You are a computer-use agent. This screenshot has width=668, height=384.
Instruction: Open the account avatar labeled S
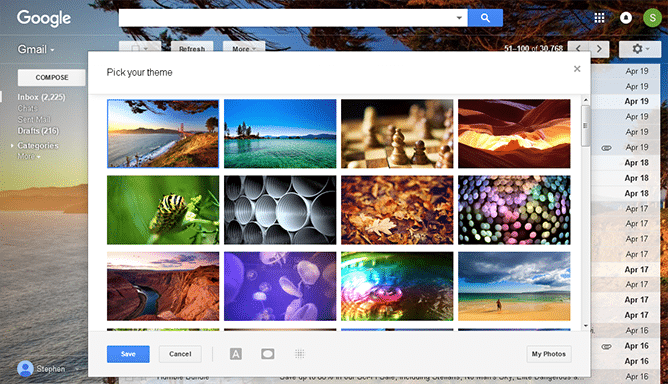tap(652, 18)
